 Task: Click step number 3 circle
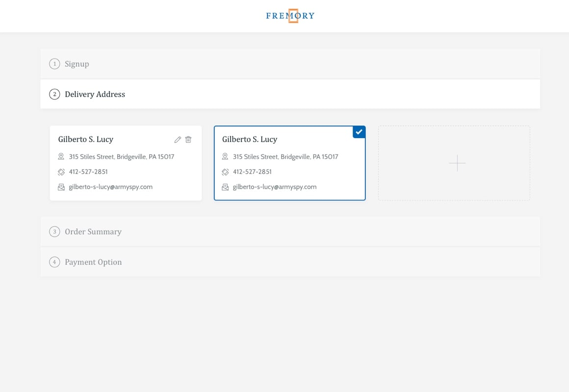[54, 232]
